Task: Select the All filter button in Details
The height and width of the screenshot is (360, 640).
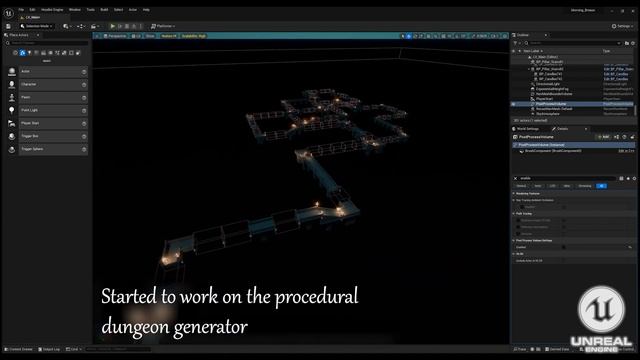Action: pyautogui.click(x=601, y=186)
